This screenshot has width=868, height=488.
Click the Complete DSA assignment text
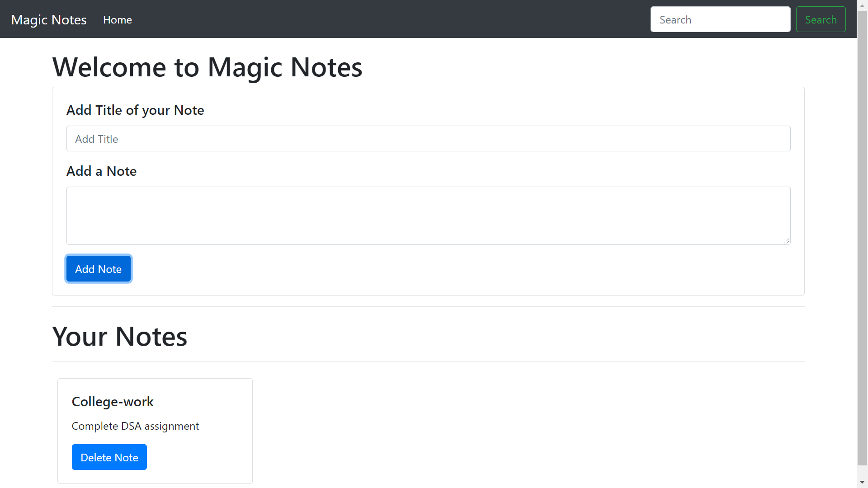click(135, 426)
